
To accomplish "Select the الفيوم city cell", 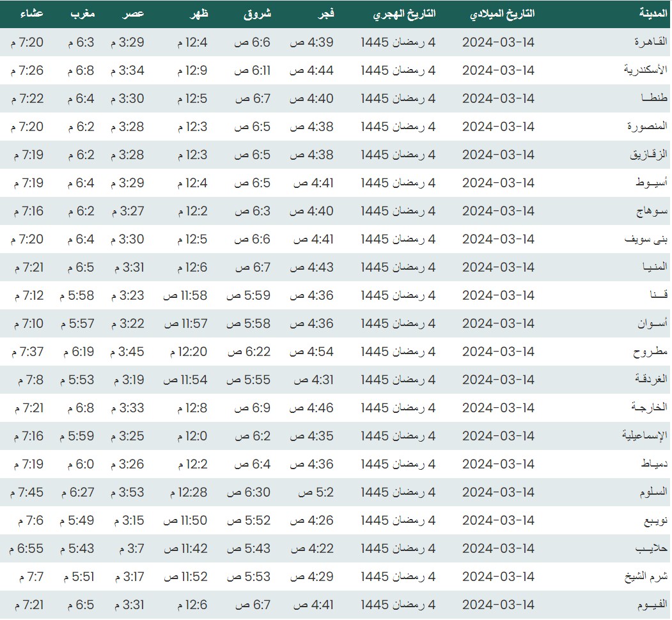I will coord(650,605).
